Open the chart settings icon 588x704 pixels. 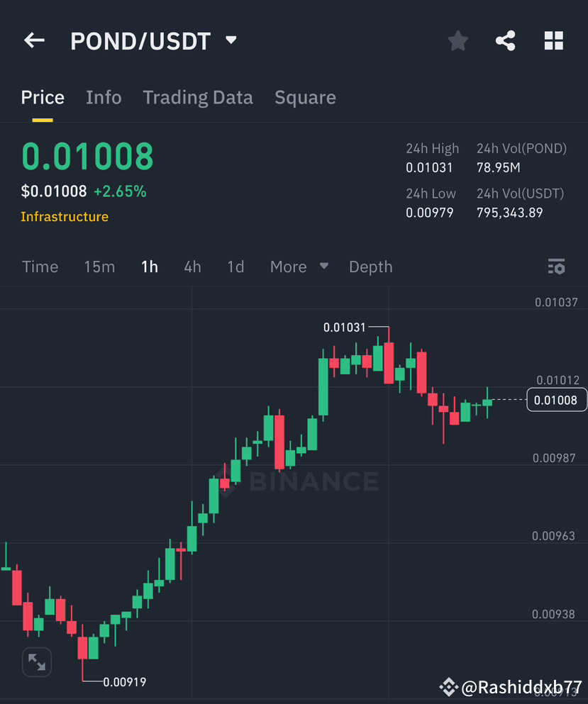(x=557, y=267)
